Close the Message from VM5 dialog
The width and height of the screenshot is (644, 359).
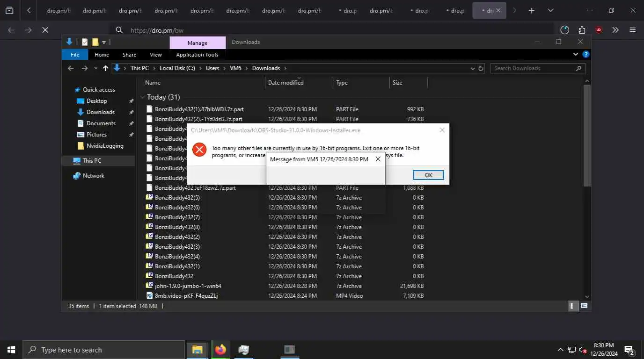378,159
